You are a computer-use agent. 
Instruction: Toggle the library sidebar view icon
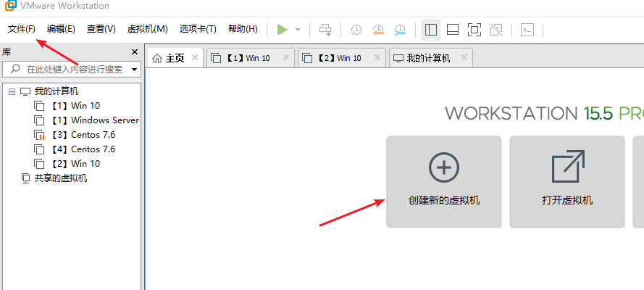(431, 30)
